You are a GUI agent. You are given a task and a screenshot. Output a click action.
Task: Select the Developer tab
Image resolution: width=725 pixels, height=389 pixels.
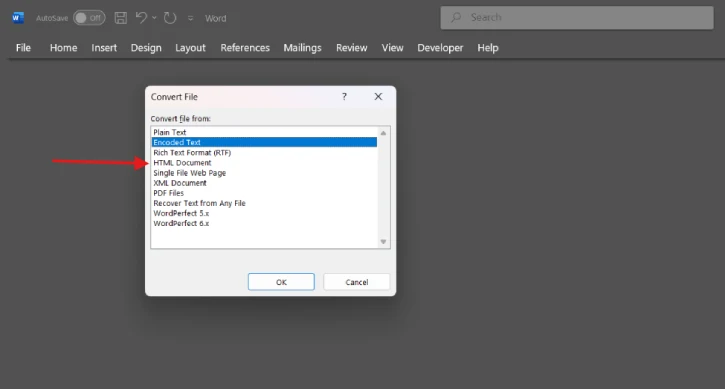click(x=440, y=48)
